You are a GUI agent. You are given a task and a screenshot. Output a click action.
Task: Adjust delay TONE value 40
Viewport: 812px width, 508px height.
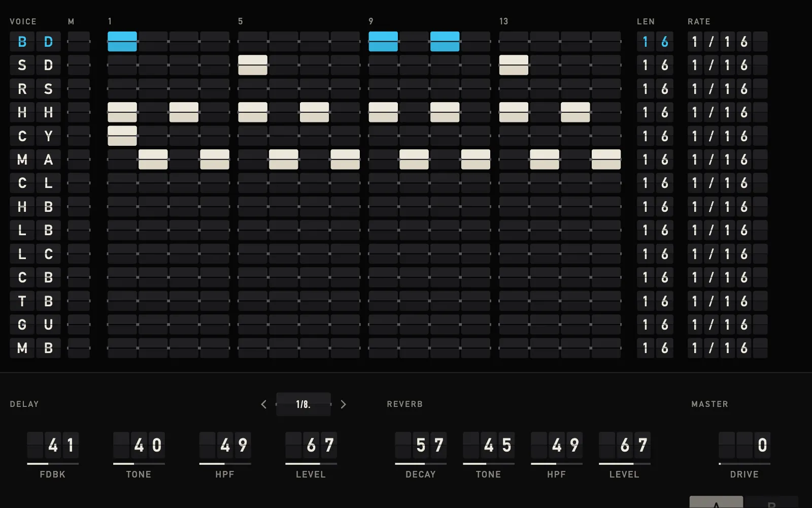pyautogui.click(x=139, y=446)
